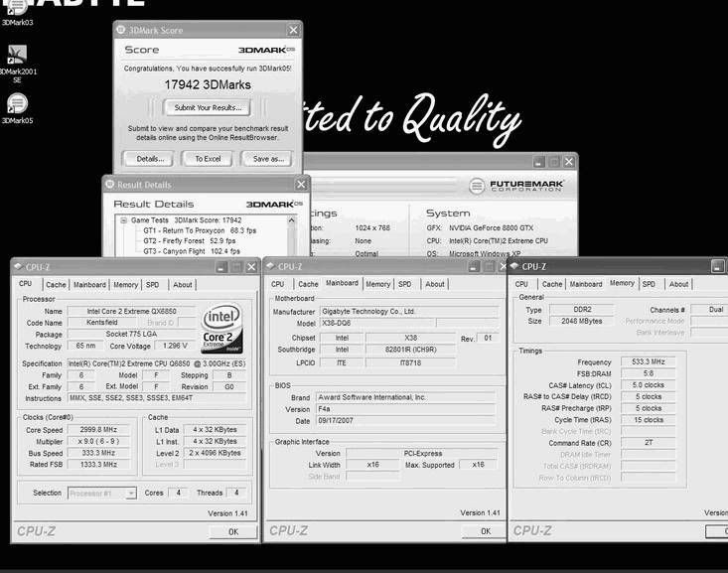The width and height of the screenshot is (728, 573).
Task: Click the BIOS Date 09/17/2007 field
Action: tap(406, 421)
